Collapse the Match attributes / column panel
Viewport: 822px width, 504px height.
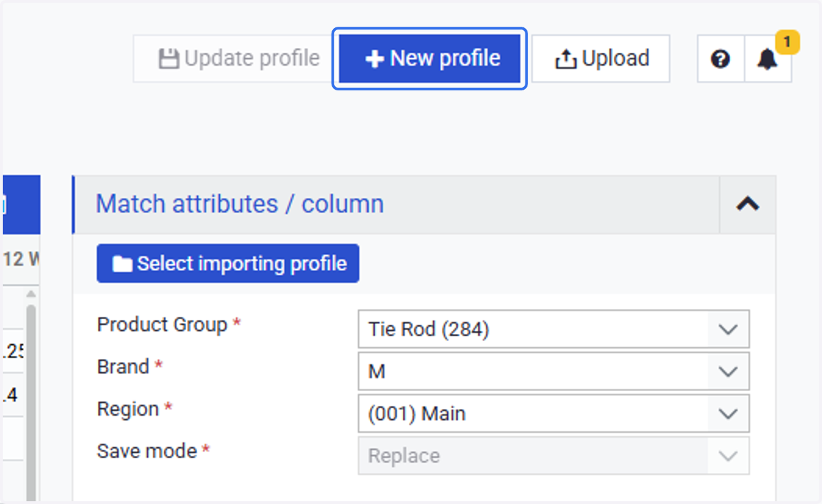pos(747,204)
